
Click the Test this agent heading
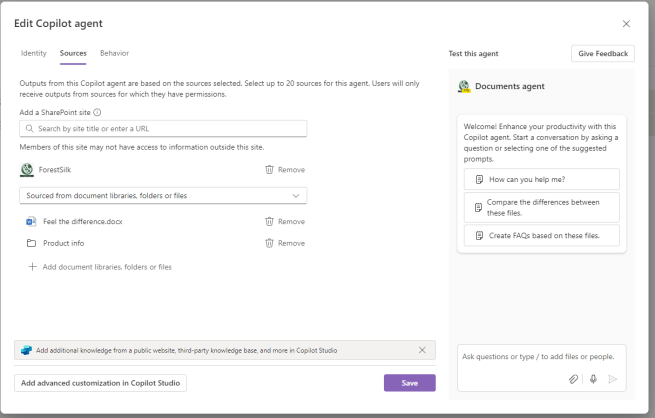[473, 53]
